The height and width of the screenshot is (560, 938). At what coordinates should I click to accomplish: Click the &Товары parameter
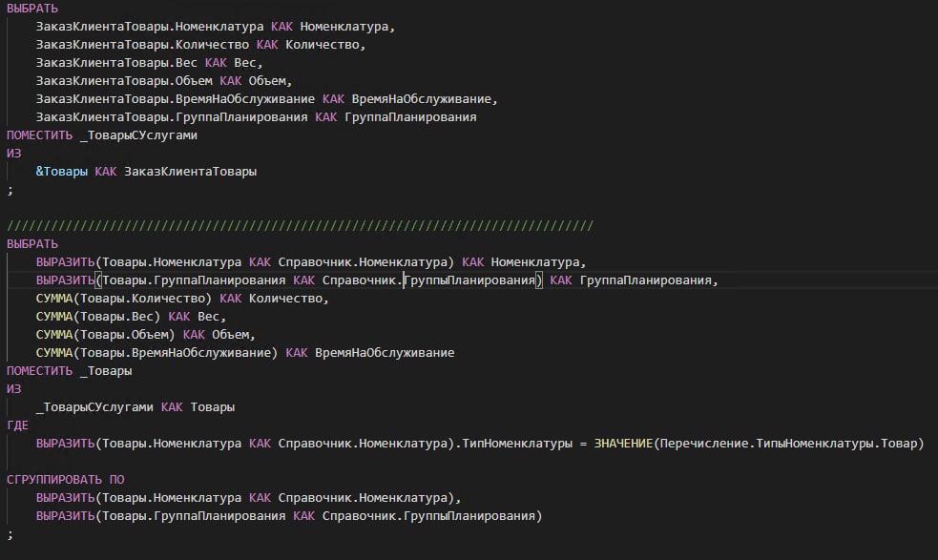[62, 171]
